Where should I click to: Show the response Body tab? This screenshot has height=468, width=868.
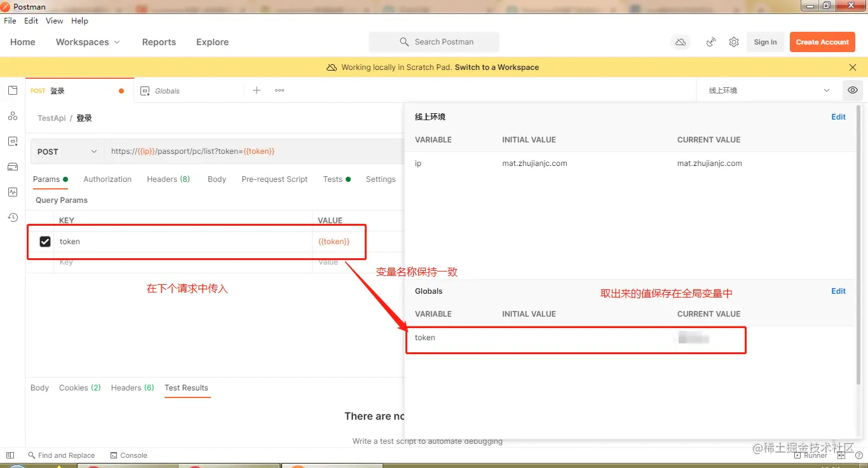[x=39, y=388]
